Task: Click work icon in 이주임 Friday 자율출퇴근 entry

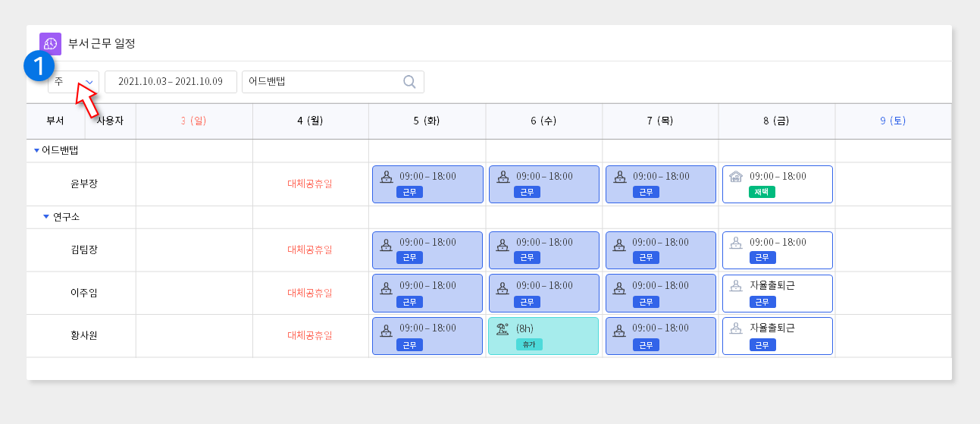Action: click(735, 286)
